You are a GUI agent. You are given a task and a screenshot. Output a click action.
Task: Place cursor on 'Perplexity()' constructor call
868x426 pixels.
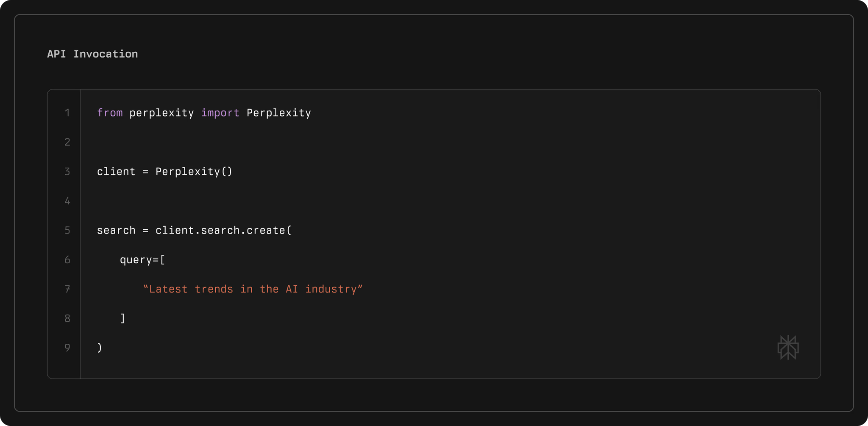coord(194,172)
